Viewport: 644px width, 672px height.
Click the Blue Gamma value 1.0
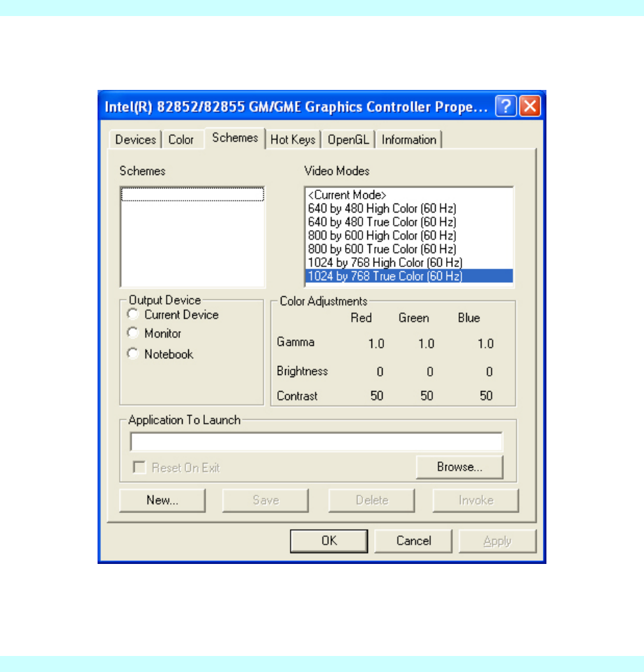486,344
